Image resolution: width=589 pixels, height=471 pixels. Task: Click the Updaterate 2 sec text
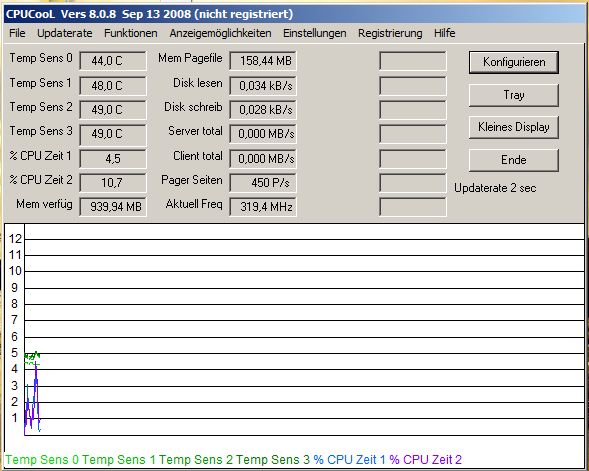(x=495, y=188)
